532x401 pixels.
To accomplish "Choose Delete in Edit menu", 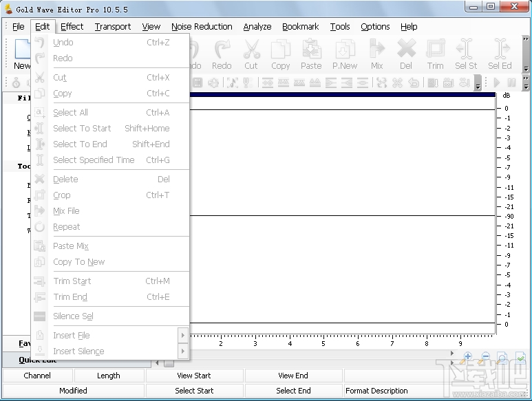I will [110, 180].
